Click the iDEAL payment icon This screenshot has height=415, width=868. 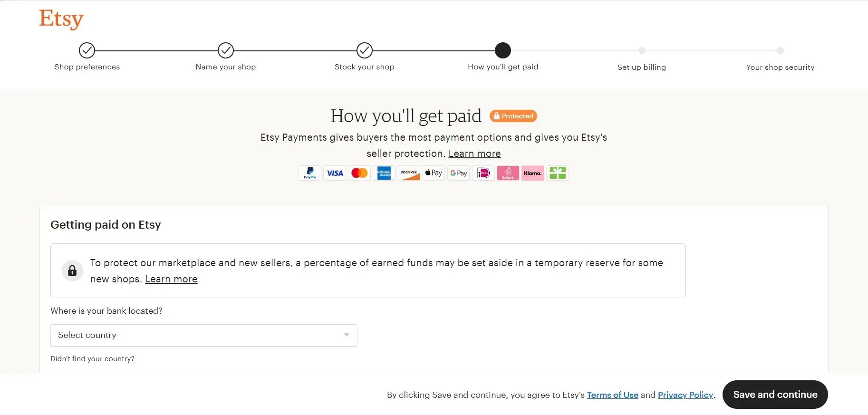click(483, 173)
